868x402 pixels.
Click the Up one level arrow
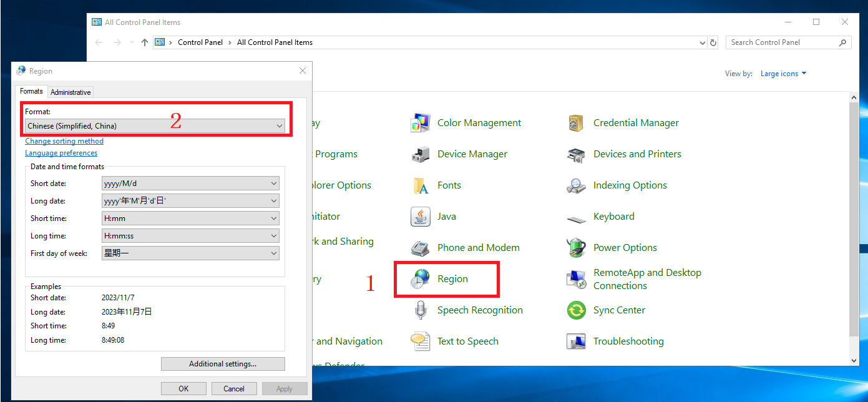pyautogui.click(x=145, y=42)
